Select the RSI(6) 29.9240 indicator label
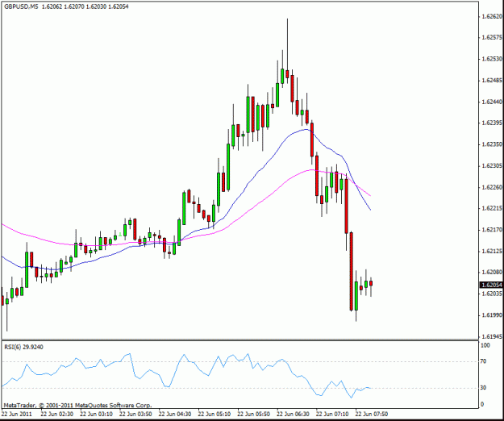The height and width of the screenshot is (421, 504). (x=23, y=347)
